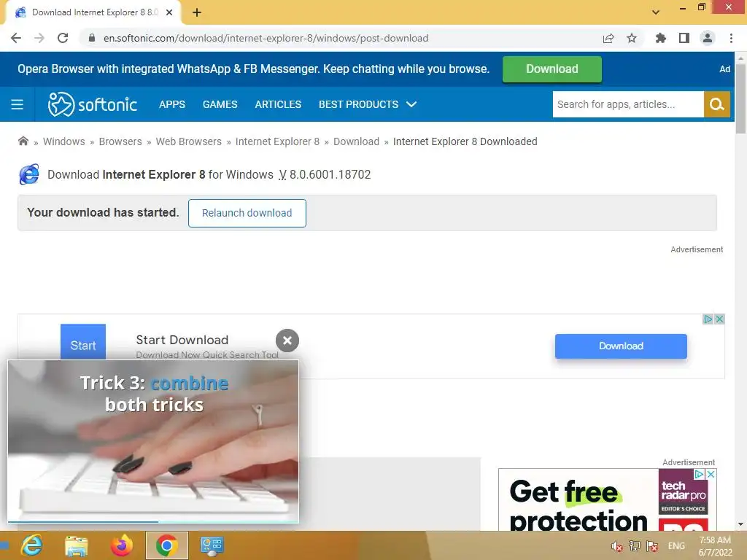Open a new browser tab
Image resolution: width=747 pixels, height=560 pixels.
click(x=197, y=12)
